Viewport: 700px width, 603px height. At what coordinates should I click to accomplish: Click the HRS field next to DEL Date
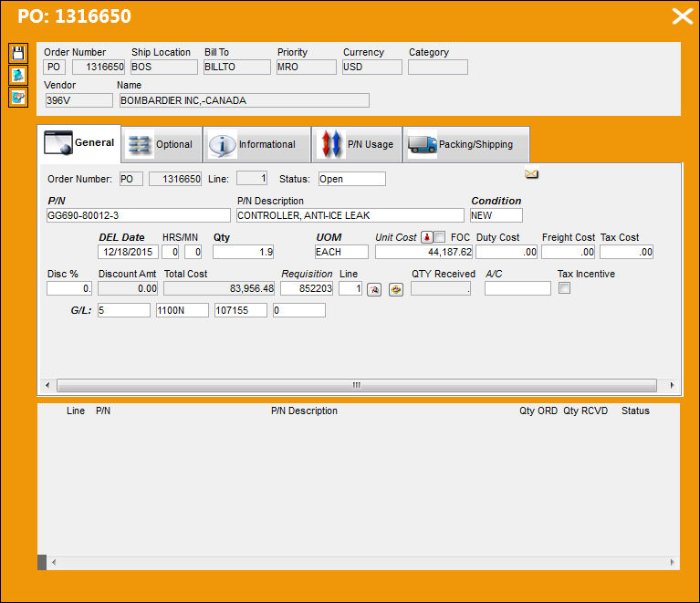pyautogui.click(x=170, y=252)
